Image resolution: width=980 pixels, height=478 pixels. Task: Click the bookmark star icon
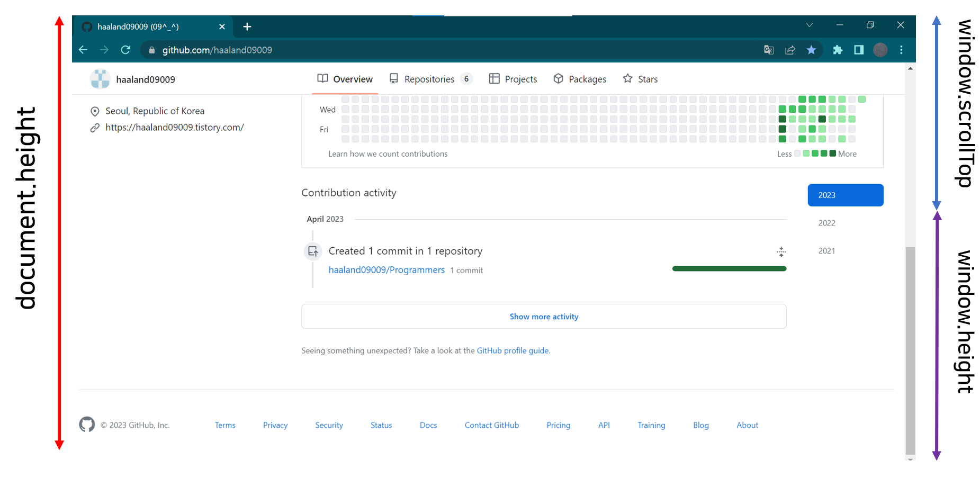pos(811,50)
